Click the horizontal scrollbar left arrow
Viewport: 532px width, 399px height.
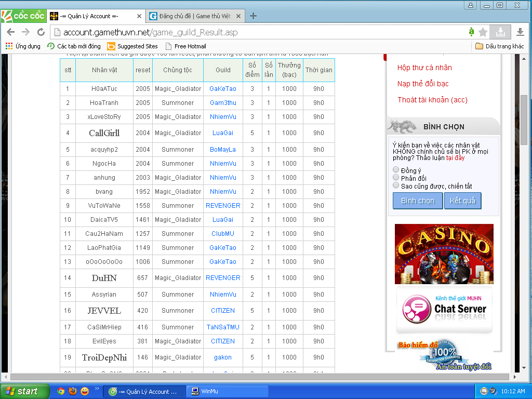click(5, 377)
